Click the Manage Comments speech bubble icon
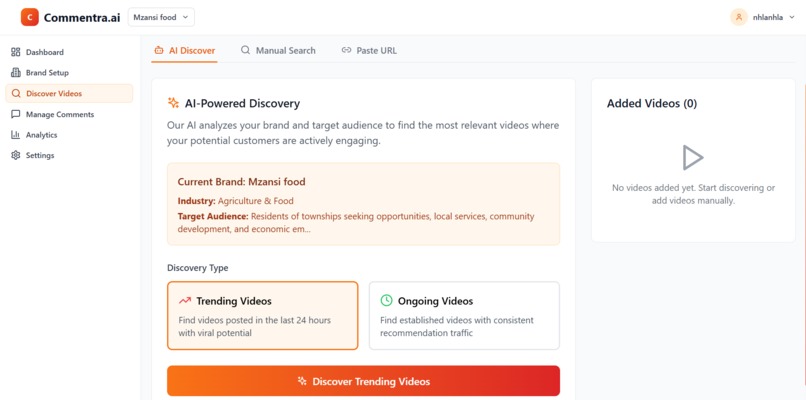This screenshot has width=806, height=400. click(x=15, y=114)
